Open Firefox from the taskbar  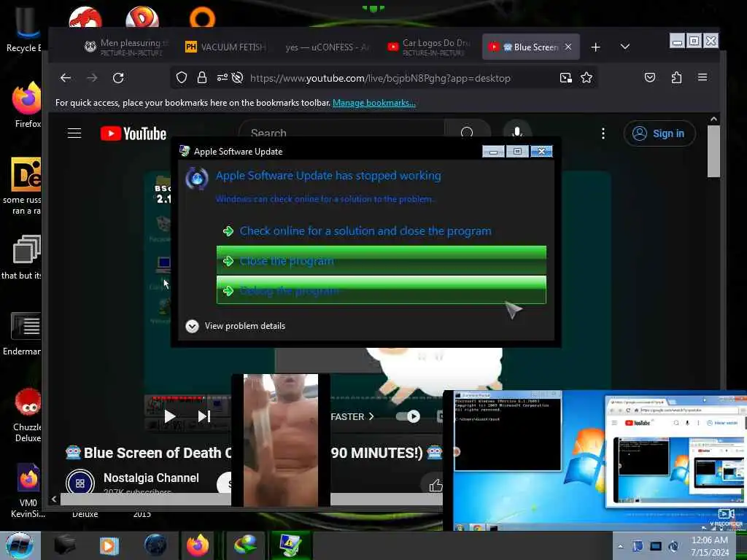[x=198, y=545]
